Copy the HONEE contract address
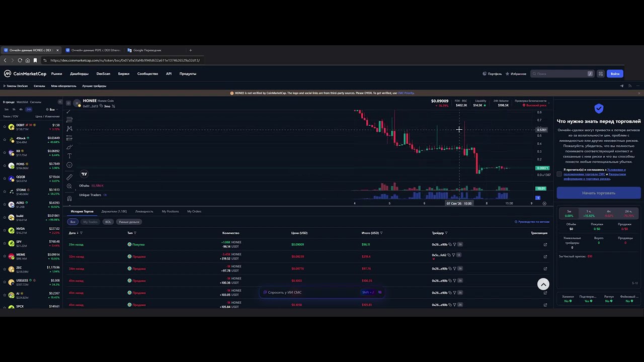The image size is (644, 362). click(101, 106)
